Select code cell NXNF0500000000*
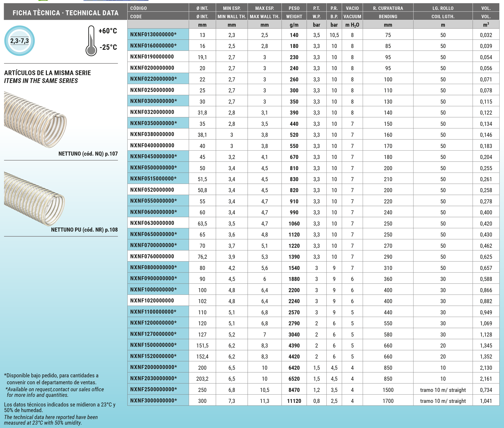 point(158,167)
